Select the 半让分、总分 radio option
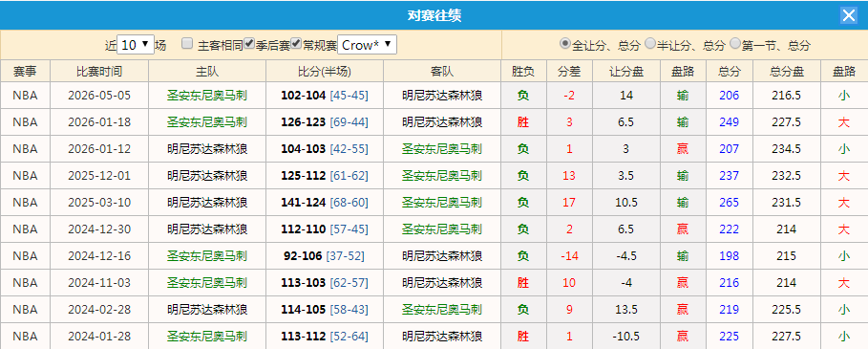 pos(650,43)
